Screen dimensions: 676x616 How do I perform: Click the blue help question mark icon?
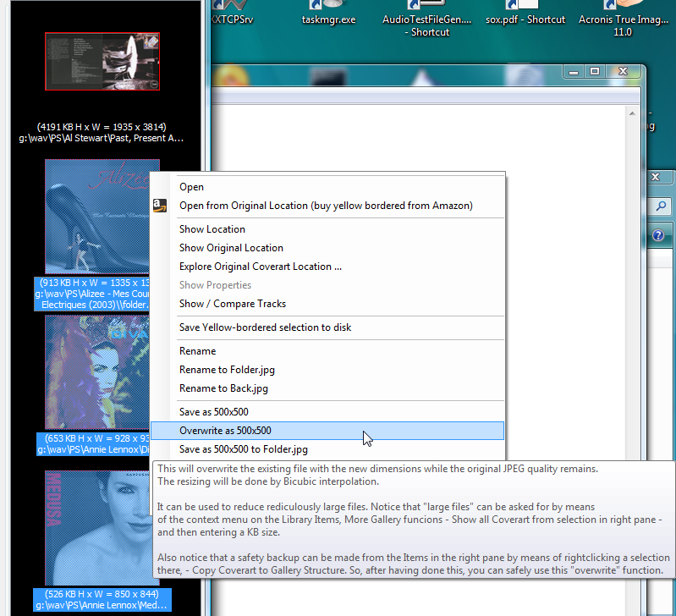click(658, 235)
